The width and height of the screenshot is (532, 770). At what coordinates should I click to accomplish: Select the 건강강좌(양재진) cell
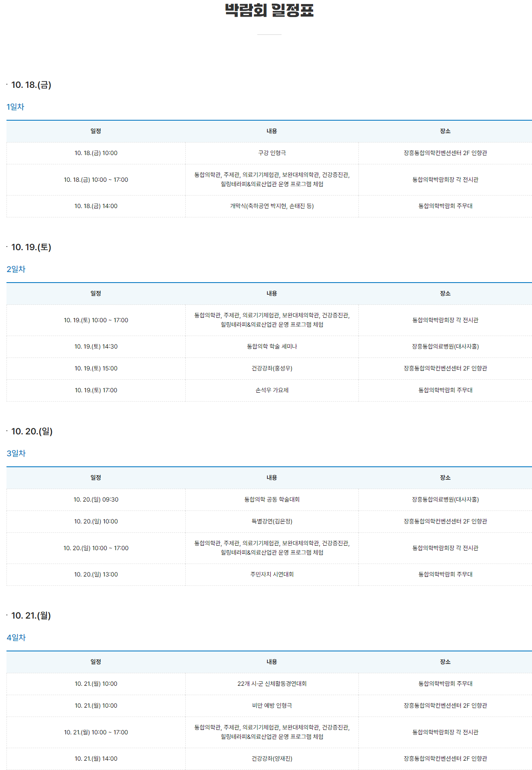click(x=272, y=759)
